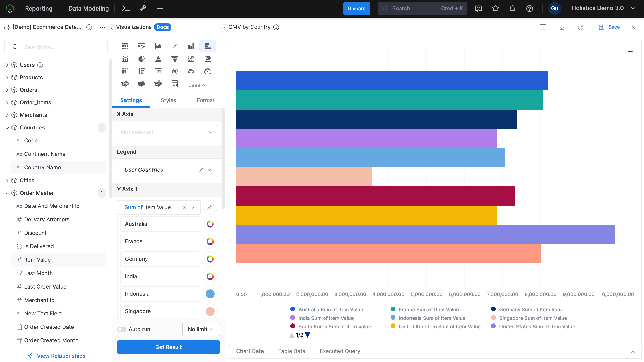Toggle the Auto run switch
The width and height of the screenshot is (644, 362).
pos(121,329)
